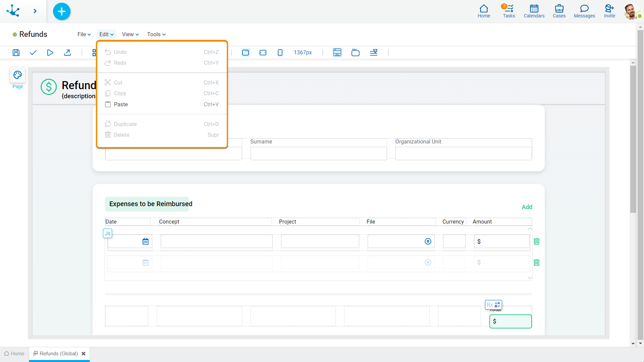Click the publish export arrow icon
The image size is (644, 362).
tap(67, 53)
